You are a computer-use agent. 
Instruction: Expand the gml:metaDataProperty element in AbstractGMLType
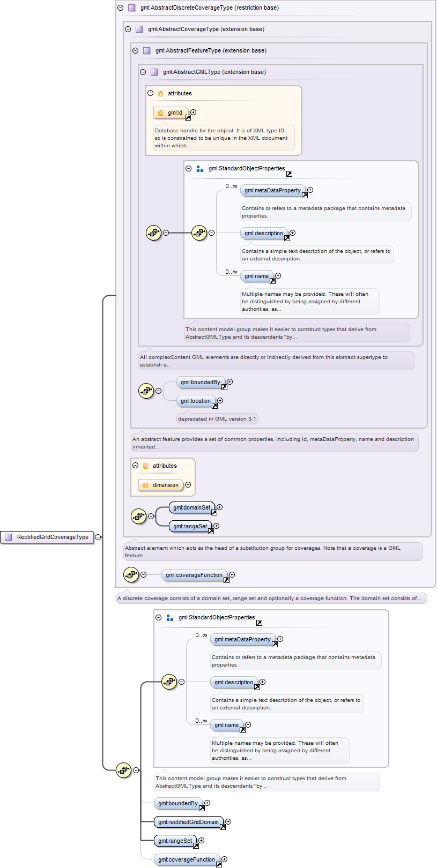pyautogui.click(x=310, y=190)
